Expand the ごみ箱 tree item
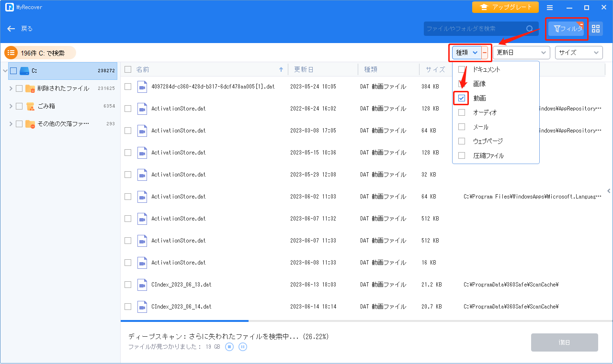The height and width of the screenshot is (364, 613). tap(11, 106)
